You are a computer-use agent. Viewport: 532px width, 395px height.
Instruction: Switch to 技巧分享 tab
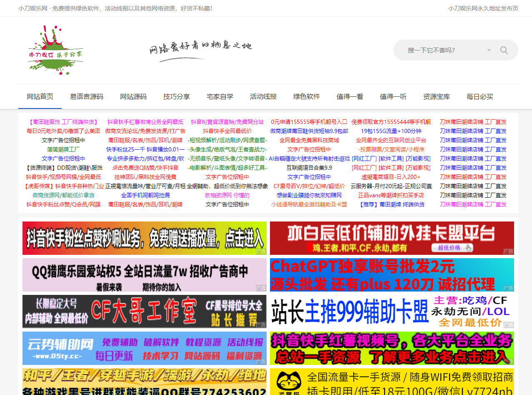[x=177, y=96]
